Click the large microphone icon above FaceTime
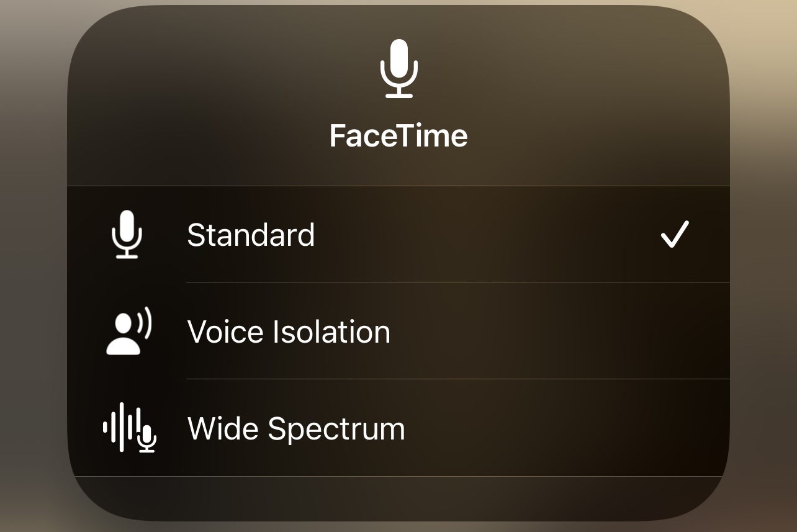This screenshot has width=797, height=532. (398, 68)
